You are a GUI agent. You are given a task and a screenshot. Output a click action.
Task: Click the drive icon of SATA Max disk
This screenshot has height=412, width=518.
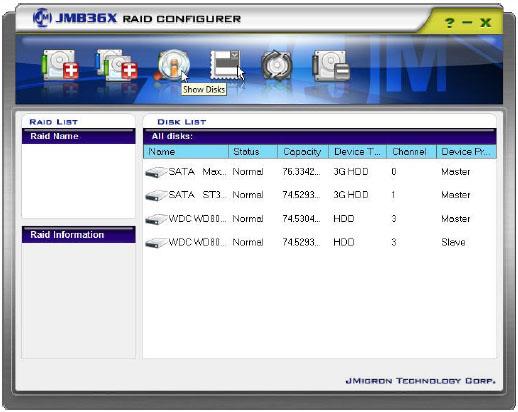tap(156, 172)
